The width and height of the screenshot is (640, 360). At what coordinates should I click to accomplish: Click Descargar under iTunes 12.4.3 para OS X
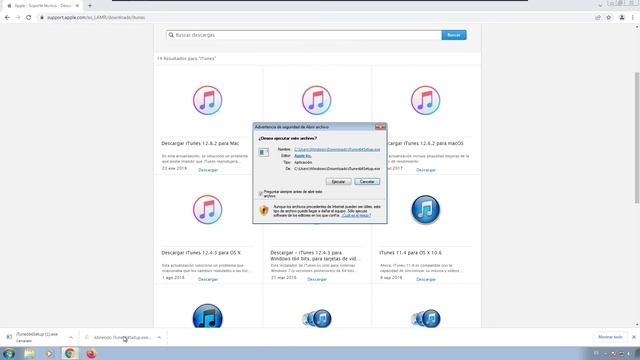(208, 279)
